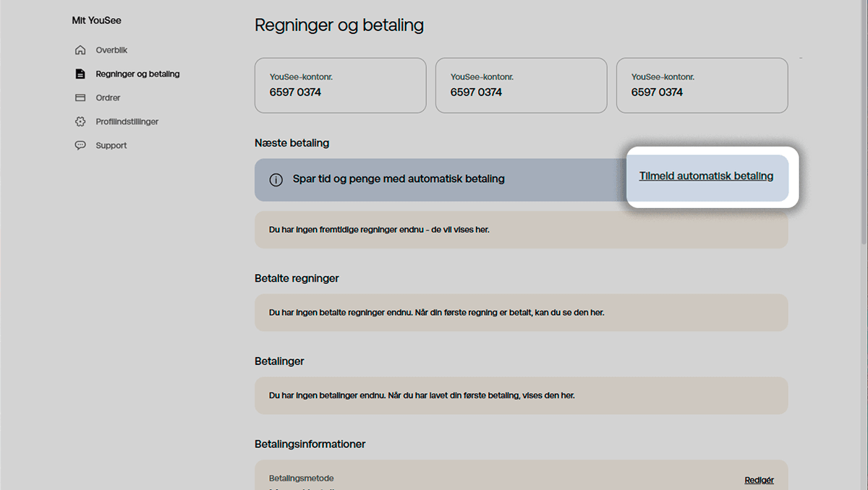This screenshot has height=490, width=868.
Task: Click the Mit YouSee header
Action: [96, 20]
